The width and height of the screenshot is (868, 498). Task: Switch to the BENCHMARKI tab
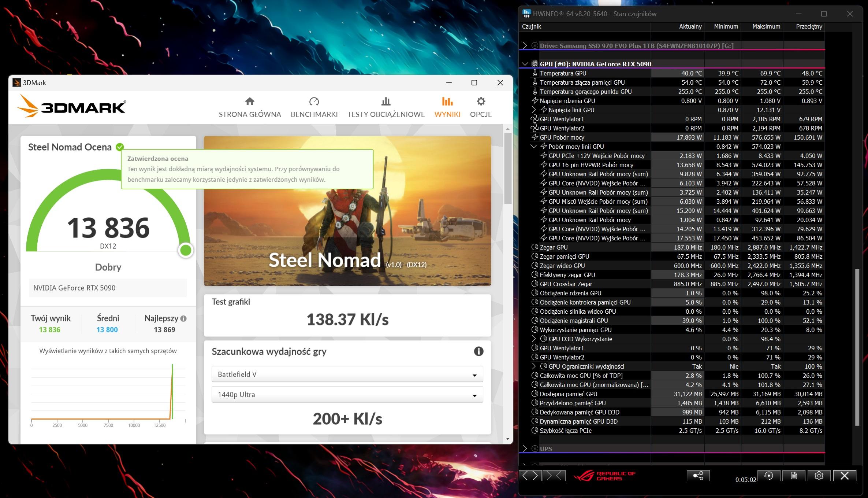pos(314,107)
